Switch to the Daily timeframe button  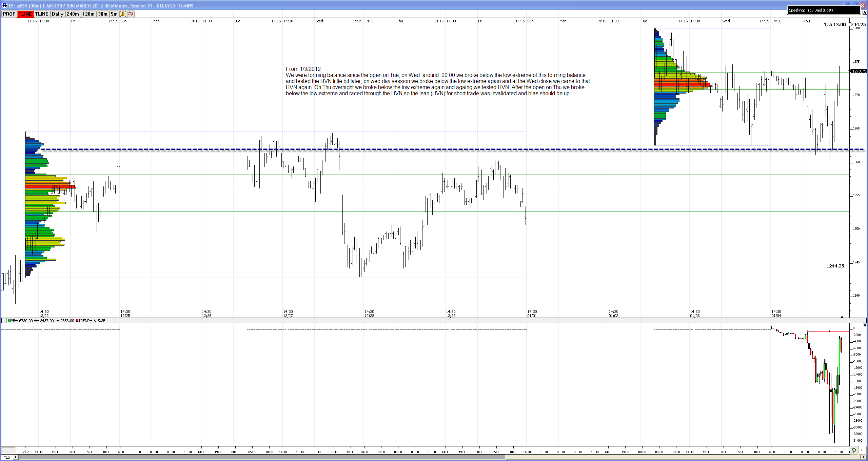57,14
